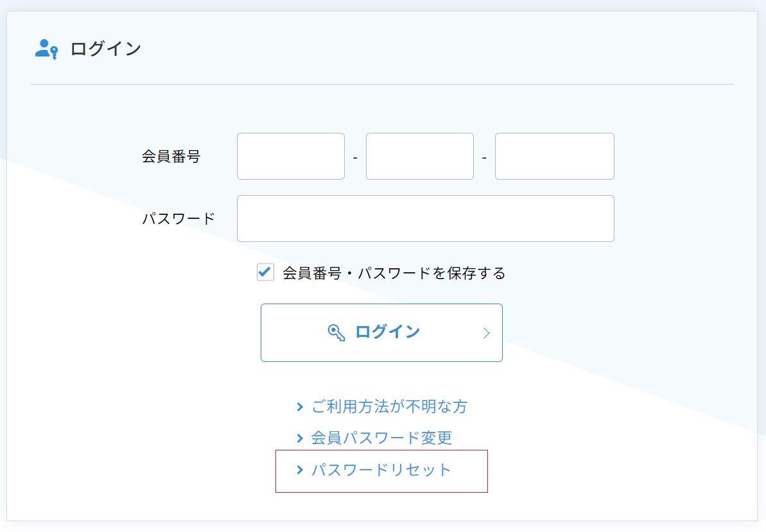Open the ご利用方法が不明な方 link

[389, 407]
